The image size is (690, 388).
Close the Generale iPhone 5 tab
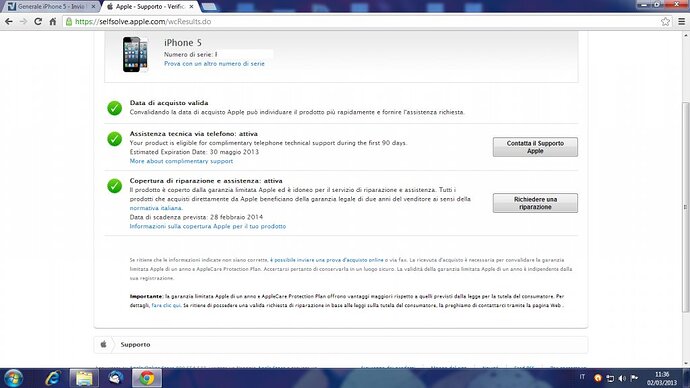click(x=93, y=7)
